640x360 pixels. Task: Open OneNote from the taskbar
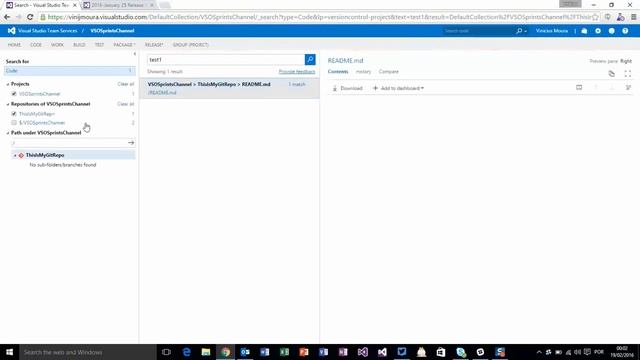coord(343,352)
